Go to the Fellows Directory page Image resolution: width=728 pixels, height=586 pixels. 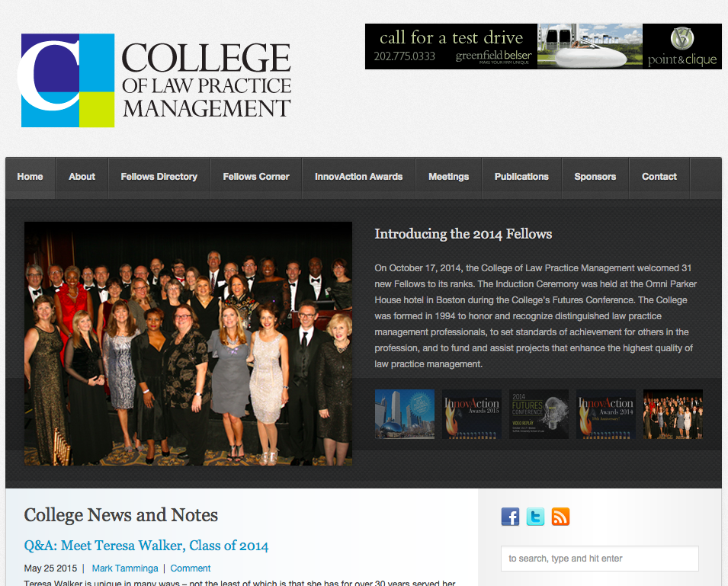pos(159,177)
